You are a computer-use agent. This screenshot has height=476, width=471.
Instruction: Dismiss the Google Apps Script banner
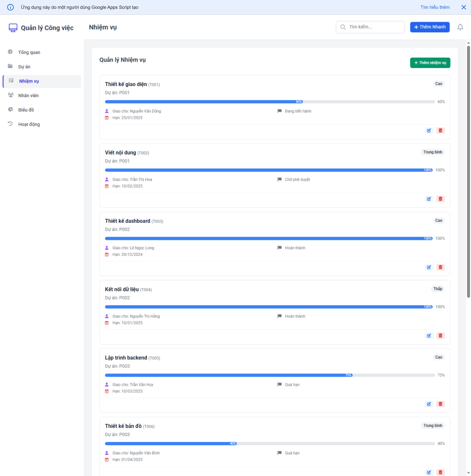click(464, 7)
